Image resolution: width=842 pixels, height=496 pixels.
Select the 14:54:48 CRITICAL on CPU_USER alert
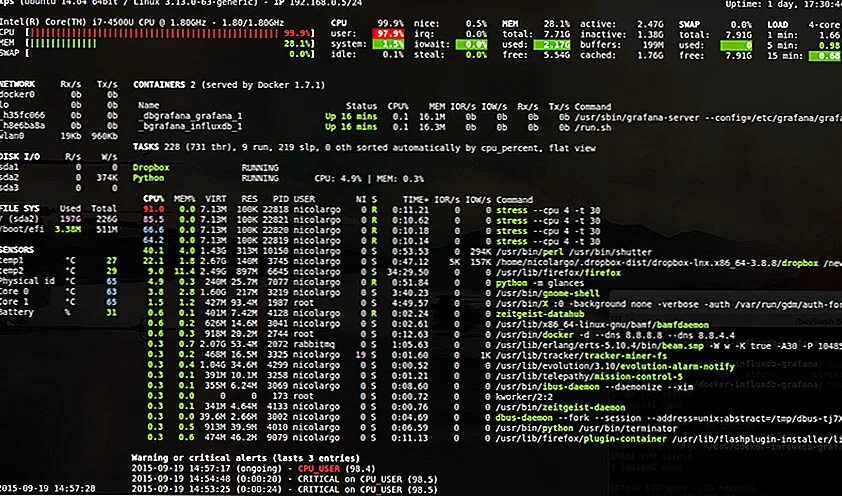(x=285, y=479)
